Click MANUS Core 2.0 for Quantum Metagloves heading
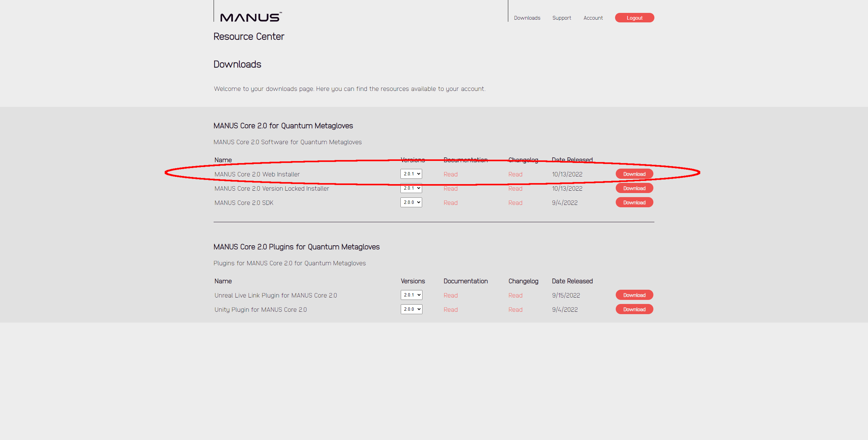This screenshot has width=868, height=440. click(x=283, y=126)
